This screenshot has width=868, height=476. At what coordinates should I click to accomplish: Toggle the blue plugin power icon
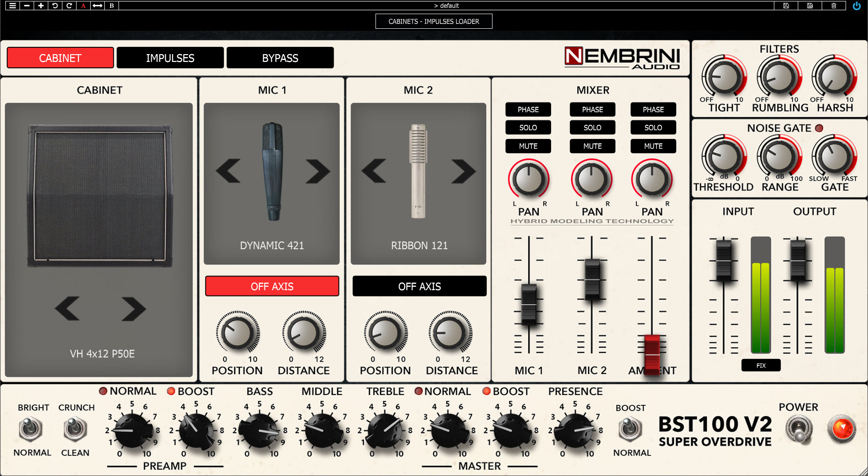tap(857, 6)
